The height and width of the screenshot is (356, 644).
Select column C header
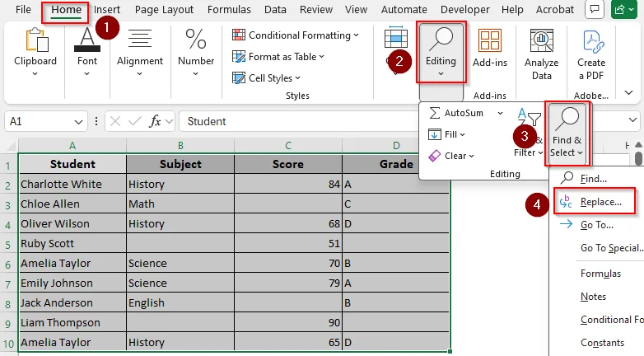pyautogui.click(x=288, y=146)
